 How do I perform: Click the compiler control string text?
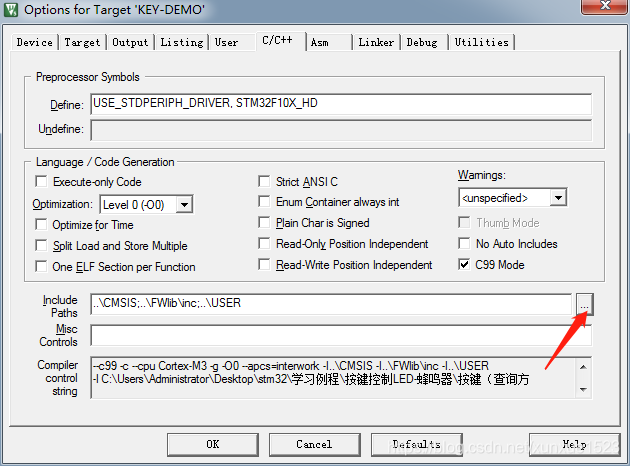[x=333, y=378]
